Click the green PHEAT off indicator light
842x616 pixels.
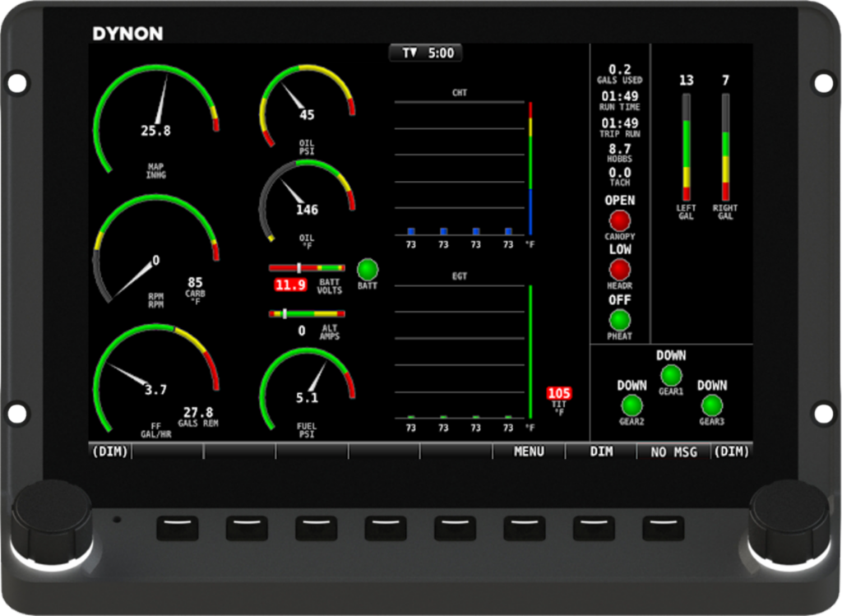[x=619, y=320]
